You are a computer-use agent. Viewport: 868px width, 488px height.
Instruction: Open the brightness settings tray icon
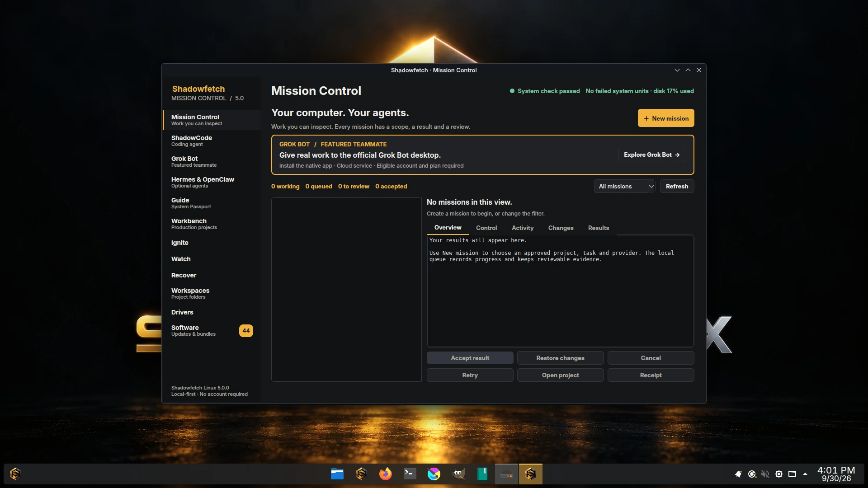(x=779, y=474)
